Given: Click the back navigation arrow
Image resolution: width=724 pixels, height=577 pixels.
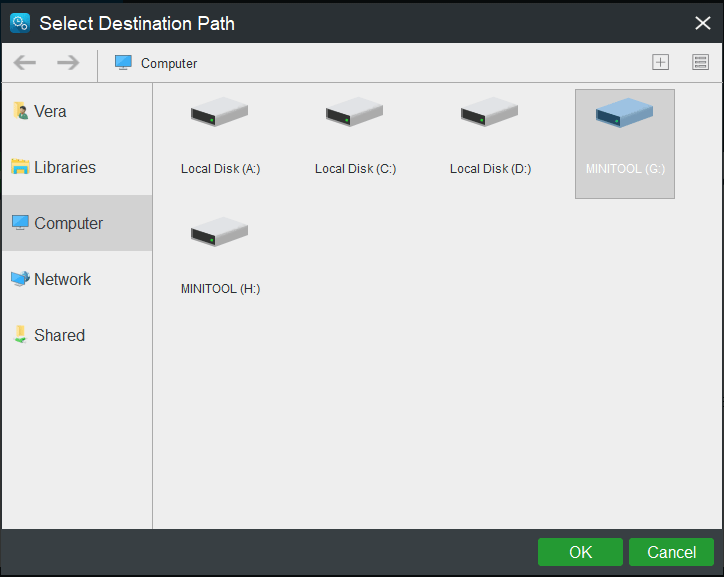Looking at the screenshot, I should tap(25, 62).
